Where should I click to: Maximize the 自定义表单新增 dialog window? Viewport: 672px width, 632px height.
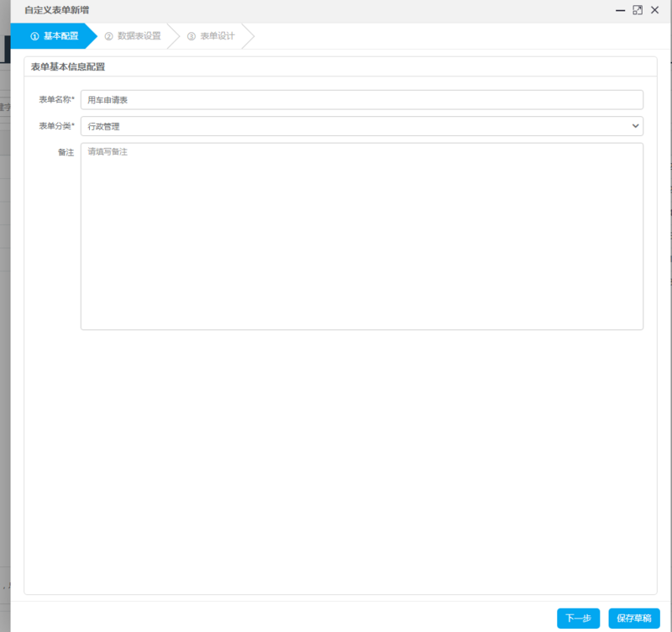(x=638, y=10)
